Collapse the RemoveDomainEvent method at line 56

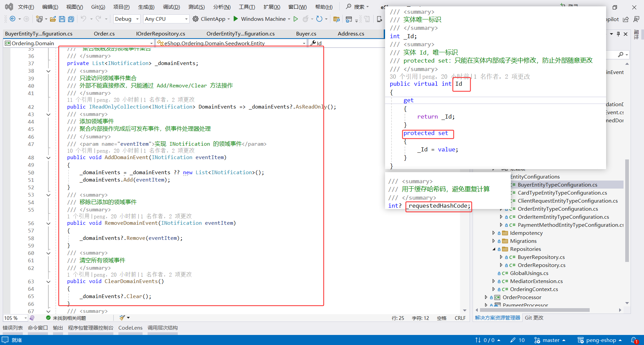point(48,223)
